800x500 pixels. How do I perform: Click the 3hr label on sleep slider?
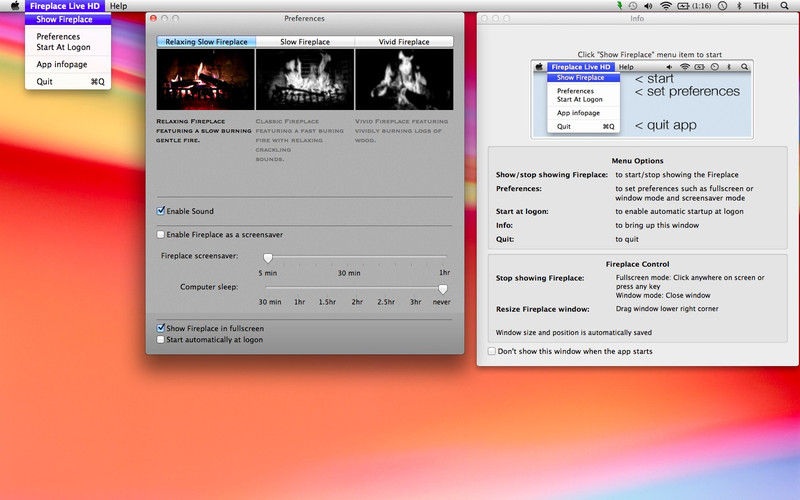tap(416, 302)
